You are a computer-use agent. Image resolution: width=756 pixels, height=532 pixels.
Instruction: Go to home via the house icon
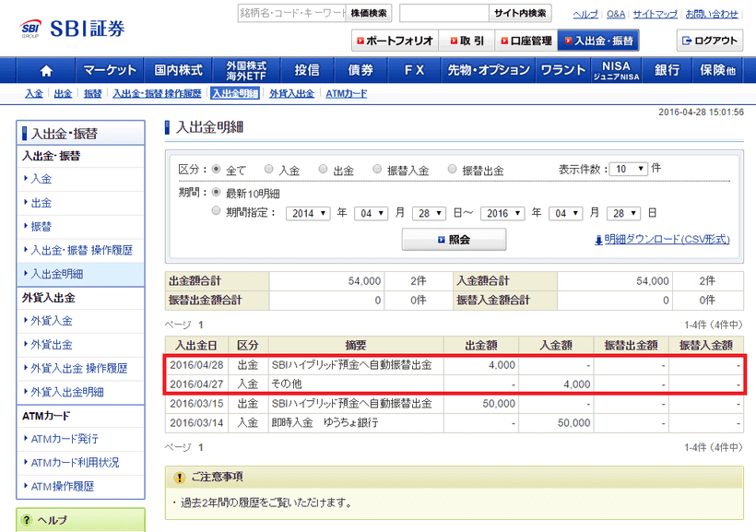45,69
